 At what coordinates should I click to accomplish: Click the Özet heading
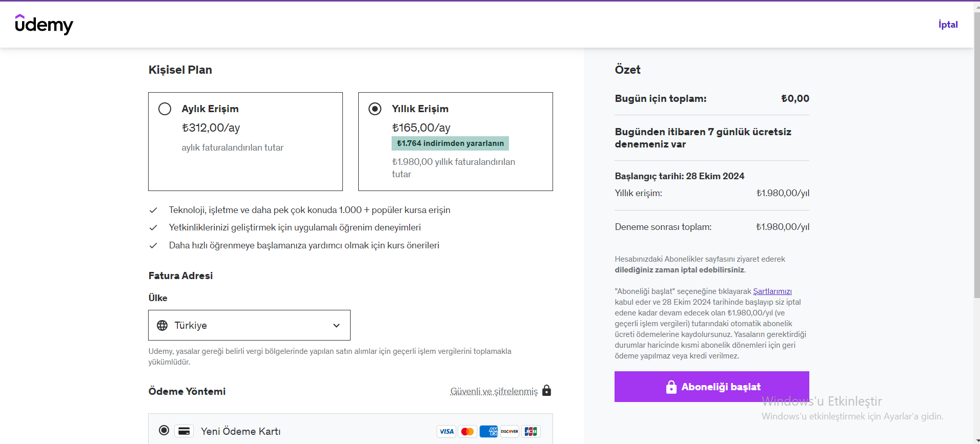[x=628, y=70]
